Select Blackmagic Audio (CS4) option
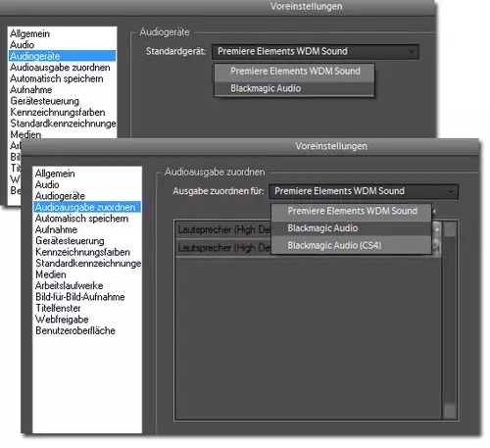The image size is (490, 448). [x=352, y=245]
